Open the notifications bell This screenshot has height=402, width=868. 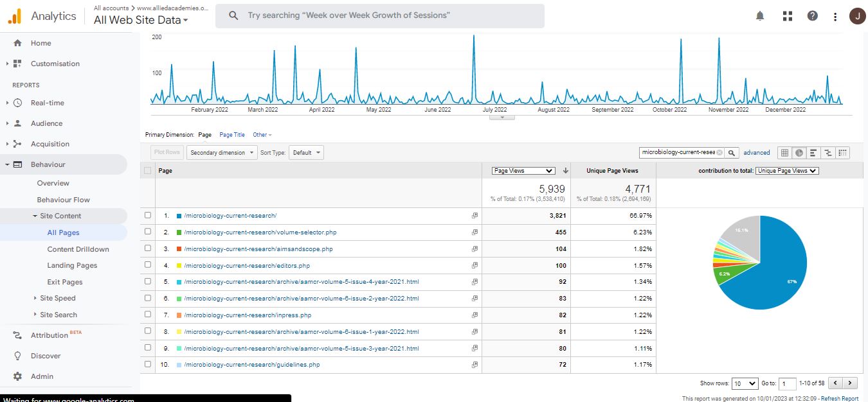[x=760, y=16]
